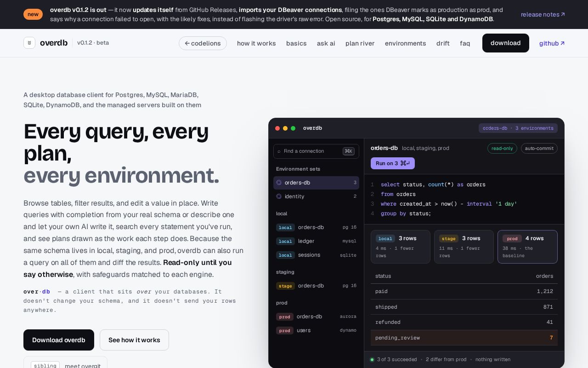Select the orders-db environment set row

(x=316, y=183)
